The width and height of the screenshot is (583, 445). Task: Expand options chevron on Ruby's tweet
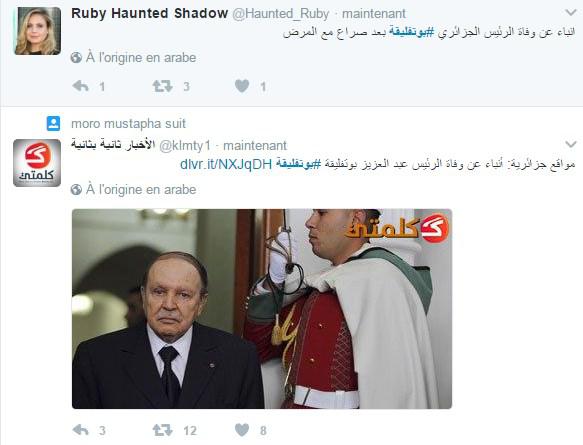pyautogui.click(x=571, y=13)
